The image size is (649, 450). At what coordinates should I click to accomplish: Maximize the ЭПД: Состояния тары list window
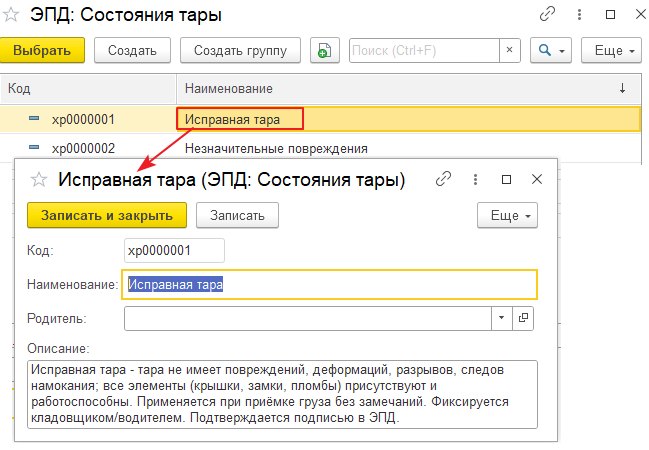pyautogui.click(x=610, y=14)
